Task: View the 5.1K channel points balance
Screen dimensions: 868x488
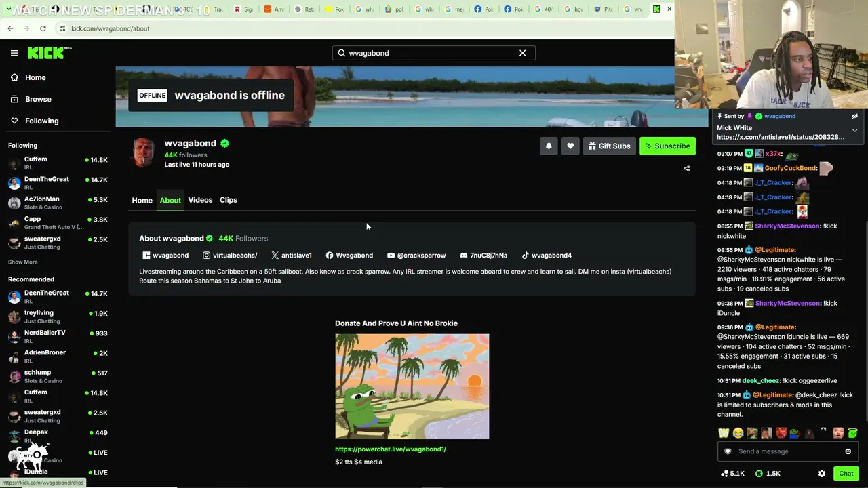Action: click(732, 474)
